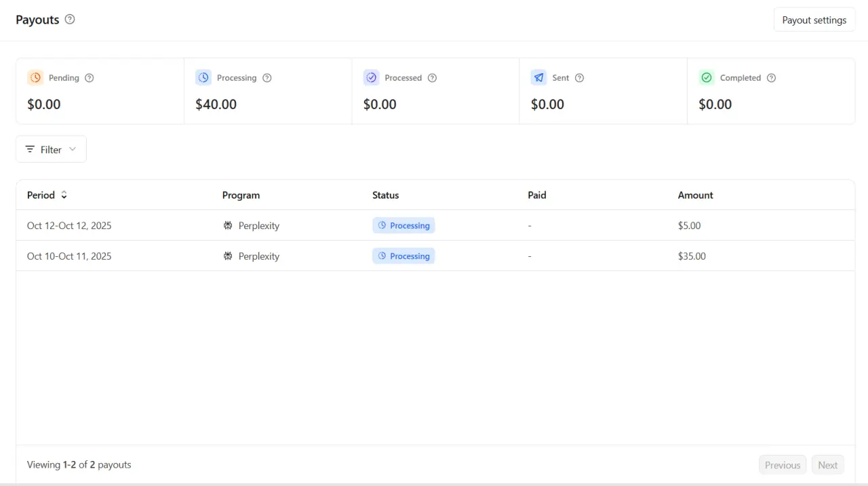Click the Amount column header
This screenshot has height=486, width=868.
click(x=695, y=195)
